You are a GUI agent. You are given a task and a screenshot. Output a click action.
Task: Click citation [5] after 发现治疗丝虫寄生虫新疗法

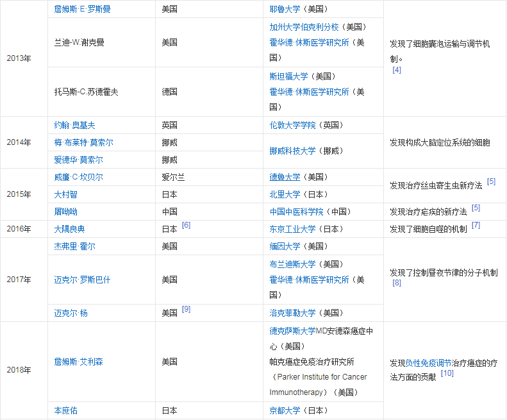(491, 181)
